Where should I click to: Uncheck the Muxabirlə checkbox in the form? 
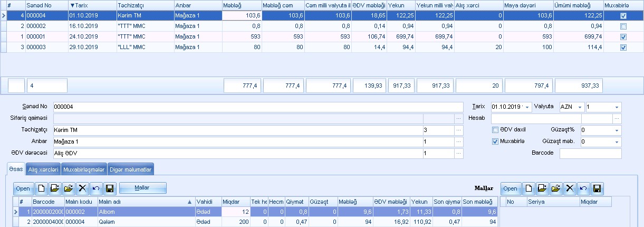[x=495, y=141]
